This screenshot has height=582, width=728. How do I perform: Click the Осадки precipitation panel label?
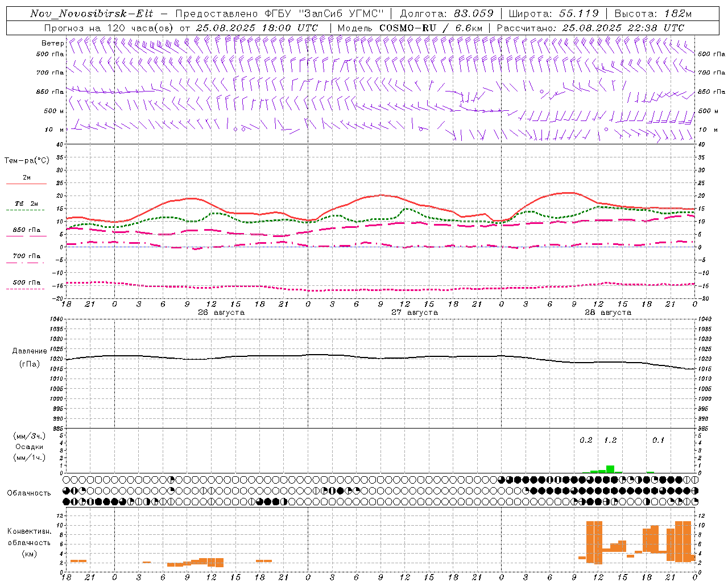tap(30, 447)
